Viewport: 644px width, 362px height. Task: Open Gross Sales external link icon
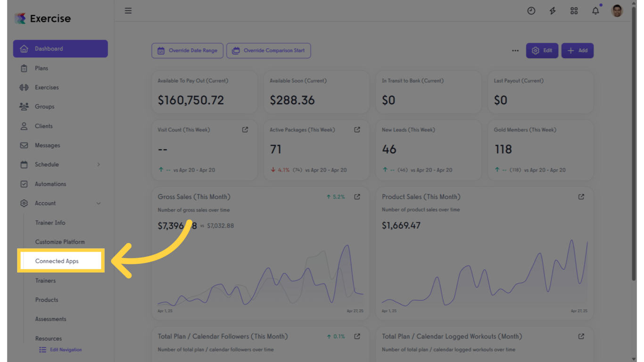click(x=357, y=197)
